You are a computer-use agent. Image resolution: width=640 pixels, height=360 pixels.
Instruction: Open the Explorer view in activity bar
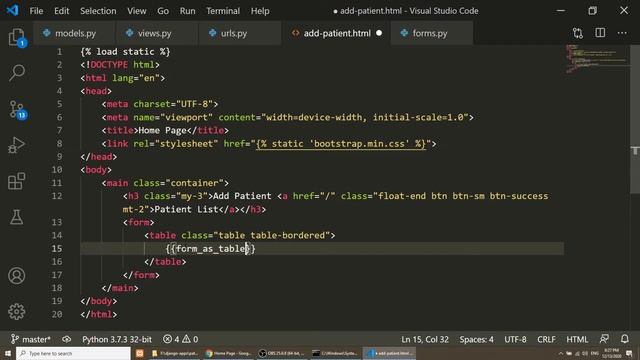[16, 37]
